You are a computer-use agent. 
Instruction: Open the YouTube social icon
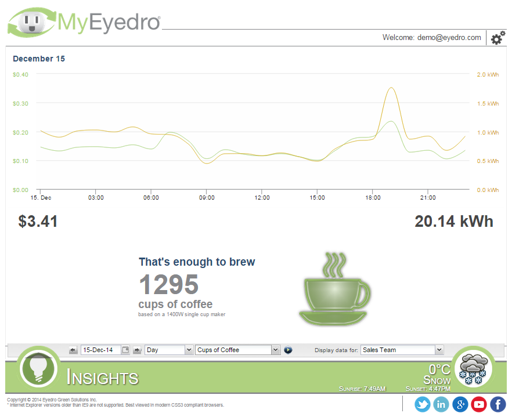pos(479,405)
